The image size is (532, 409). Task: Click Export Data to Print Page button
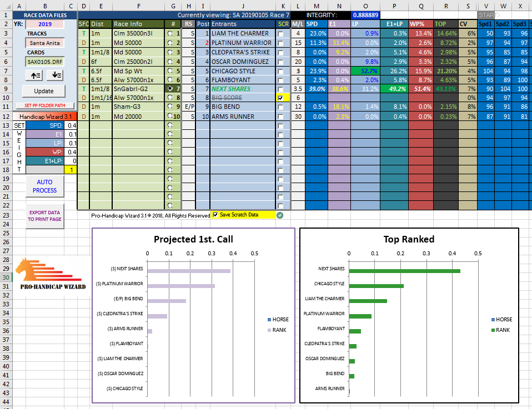pos(44,216)
